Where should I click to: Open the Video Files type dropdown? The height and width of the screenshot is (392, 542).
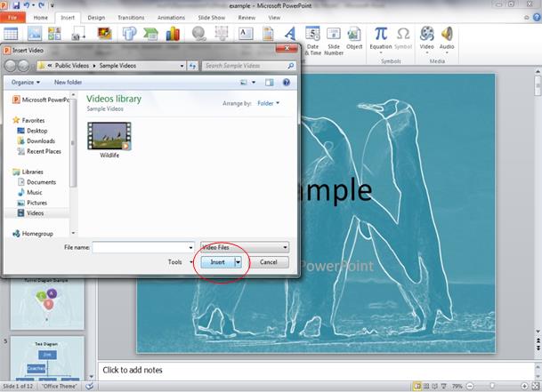coord(245,247)
